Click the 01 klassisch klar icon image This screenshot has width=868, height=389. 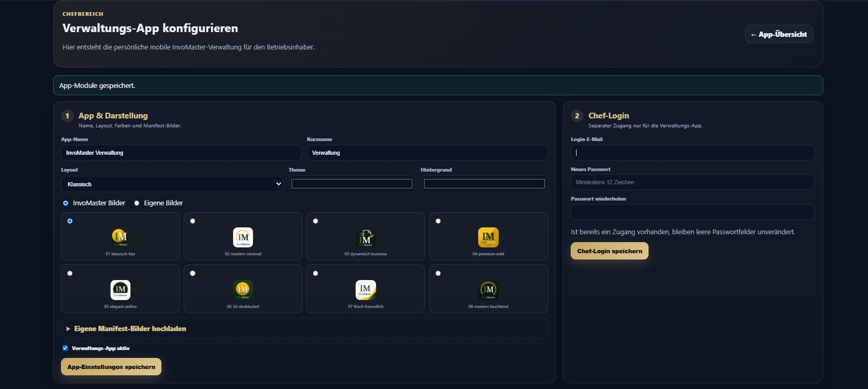click(x=120, y=237)
